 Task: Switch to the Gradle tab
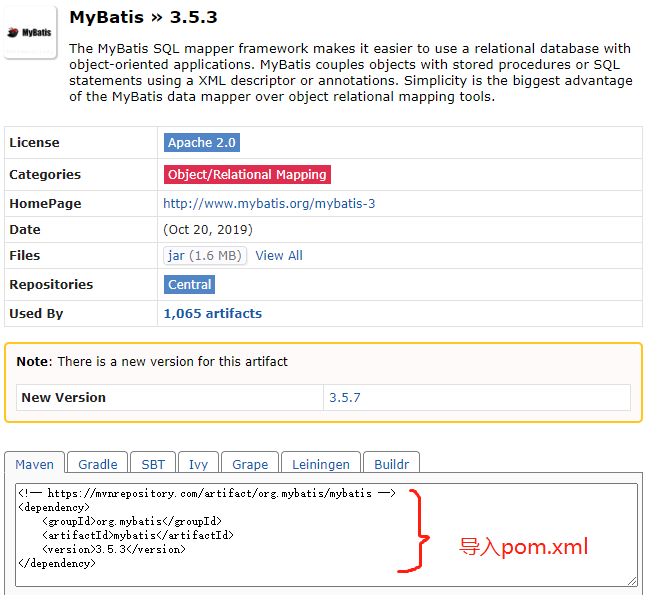point(98,463)
